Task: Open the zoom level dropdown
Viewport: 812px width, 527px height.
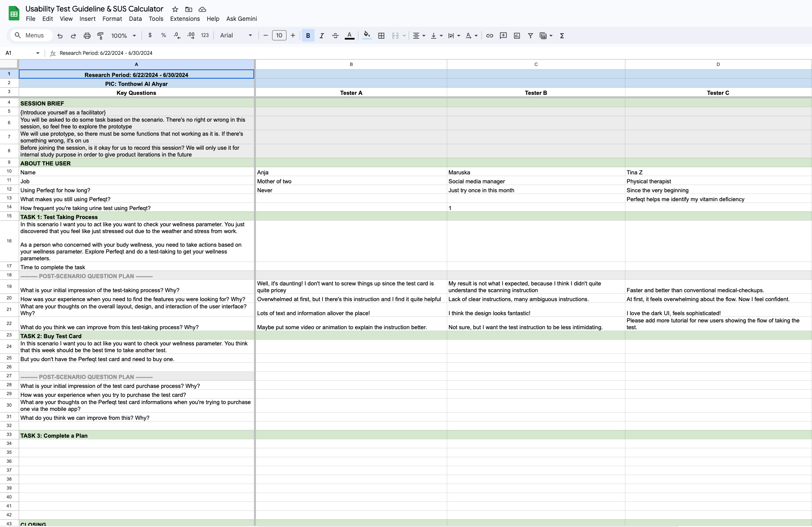Action: click(123, 36)
